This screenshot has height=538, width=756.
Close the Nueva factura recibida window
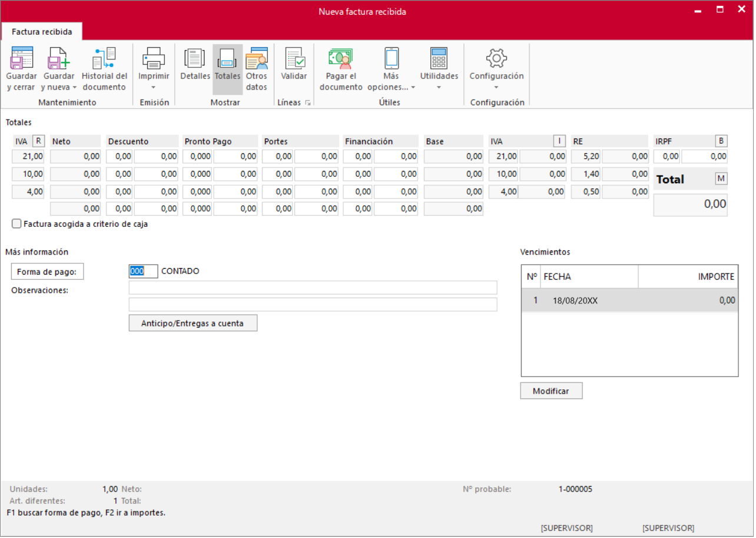[741, 10]
